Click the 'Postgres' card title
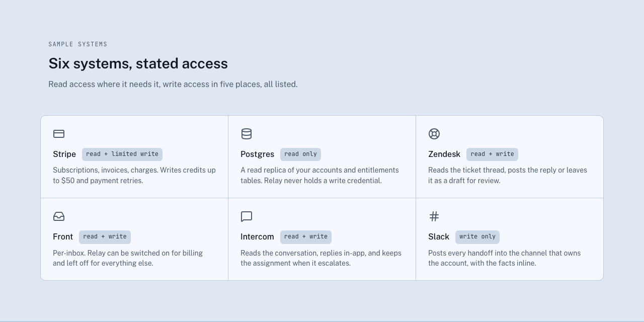 (257, 154)
